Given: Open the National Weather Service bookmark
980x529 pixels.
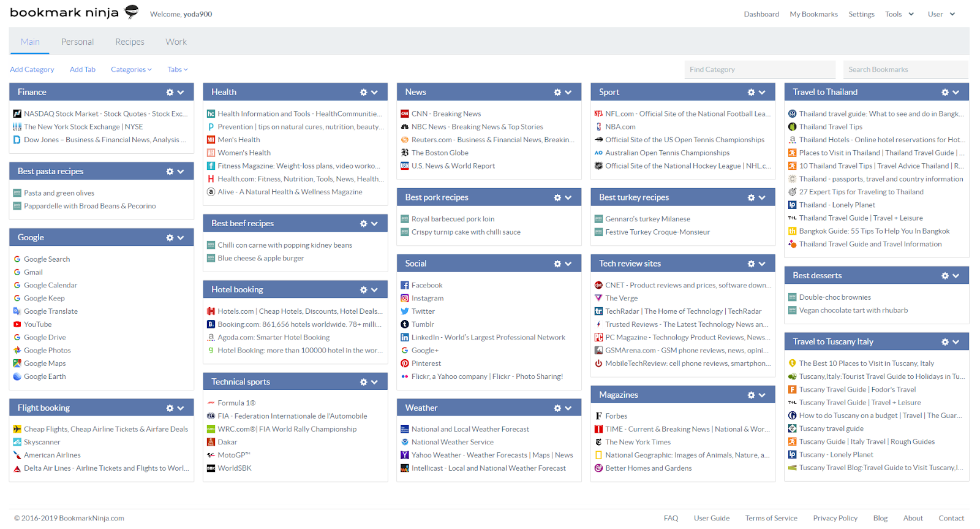Looking at the screenshot, I should [x=453, y=442].
